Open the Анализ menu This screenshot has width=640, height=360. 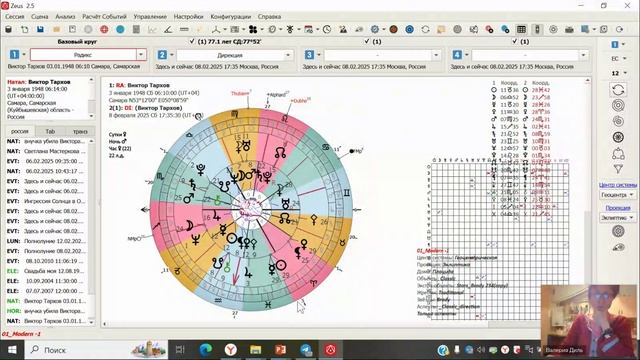(65, 17)
